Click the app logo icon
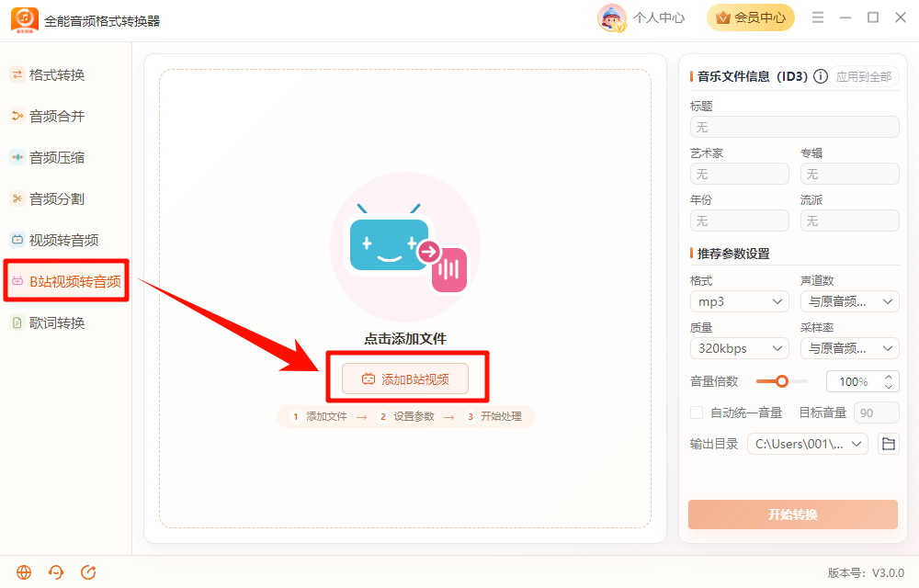 (25, 20)
